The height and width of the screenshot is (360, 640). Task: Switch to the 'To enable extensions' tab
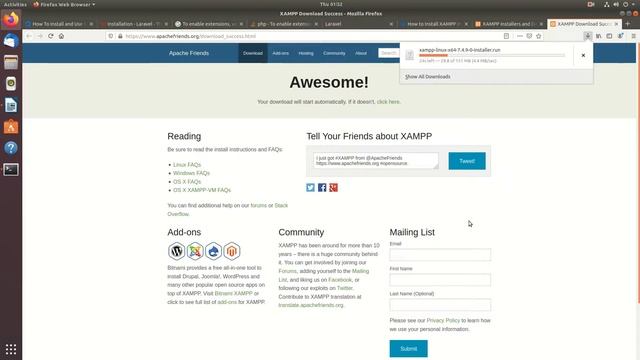click(x=208, y=24)
